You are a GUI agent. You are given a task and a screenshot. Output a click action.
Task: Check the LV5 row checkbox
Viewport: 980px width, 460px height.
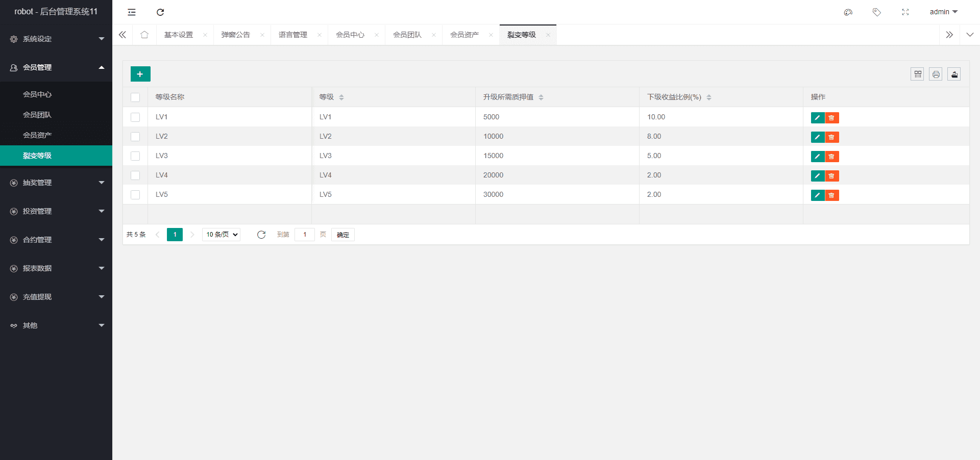(x=135, y=195)
